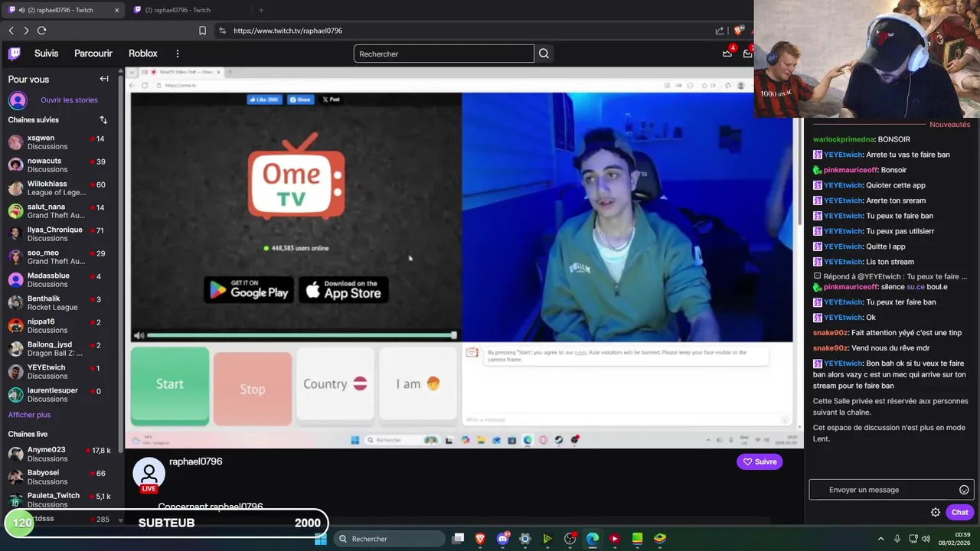Open Parcourir in the Twitch navigation
The width and height of the screenshot is (980, 551).
click(x=93, y=54)
